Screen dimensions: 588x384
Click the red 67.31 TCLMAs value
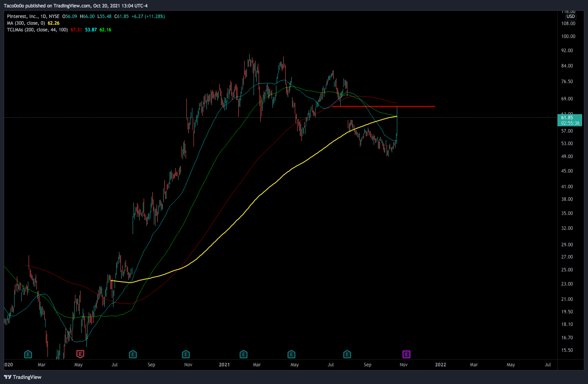(77, 30)
